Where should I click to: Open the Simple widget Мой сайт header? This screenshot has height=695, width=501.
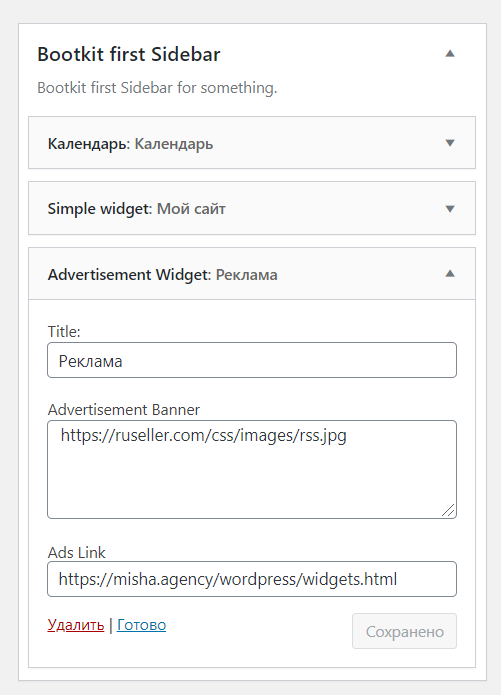[x=252, y=208]
